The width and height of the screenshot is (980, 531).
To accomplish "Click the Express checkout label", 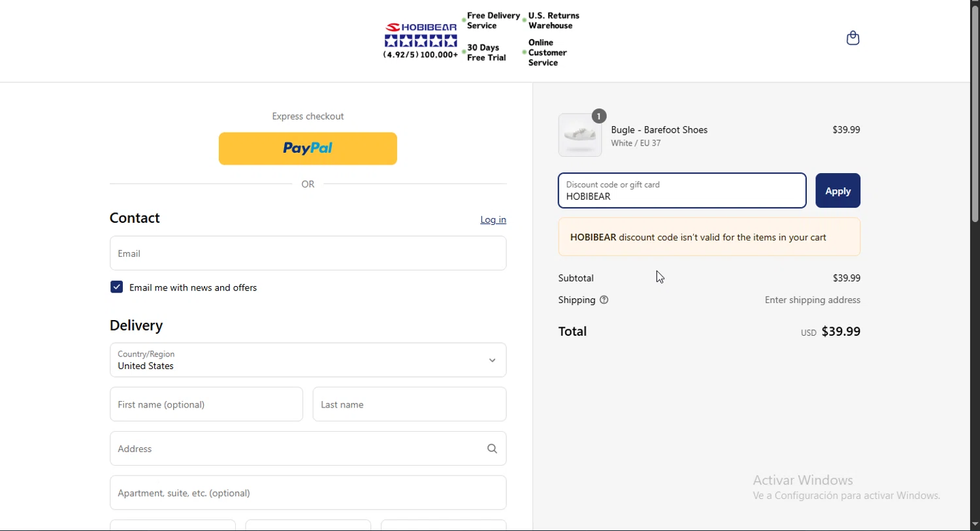I will point(308,116).
